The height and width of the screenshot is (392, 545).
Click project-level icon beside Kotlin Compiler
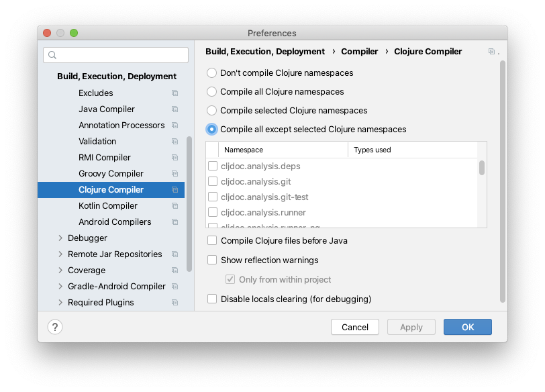[x=175, y=205]
